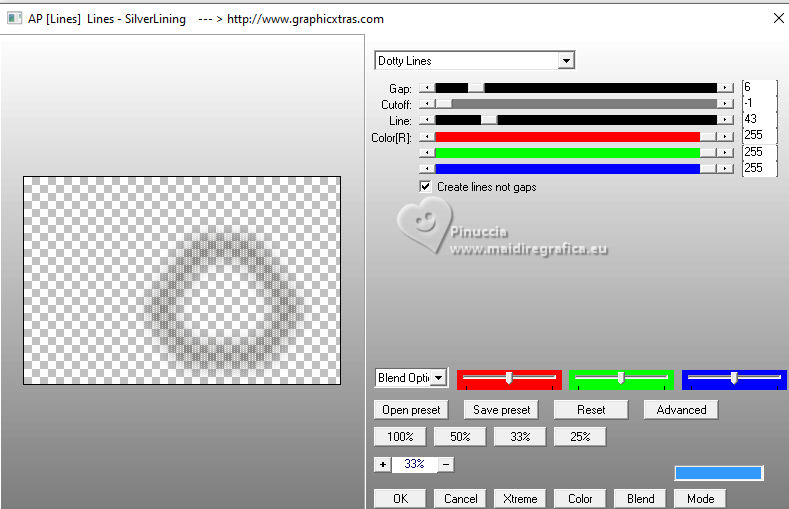Click the green color slider thumb
This screenshot has height=509, width=789.
[x=708, y=152]
